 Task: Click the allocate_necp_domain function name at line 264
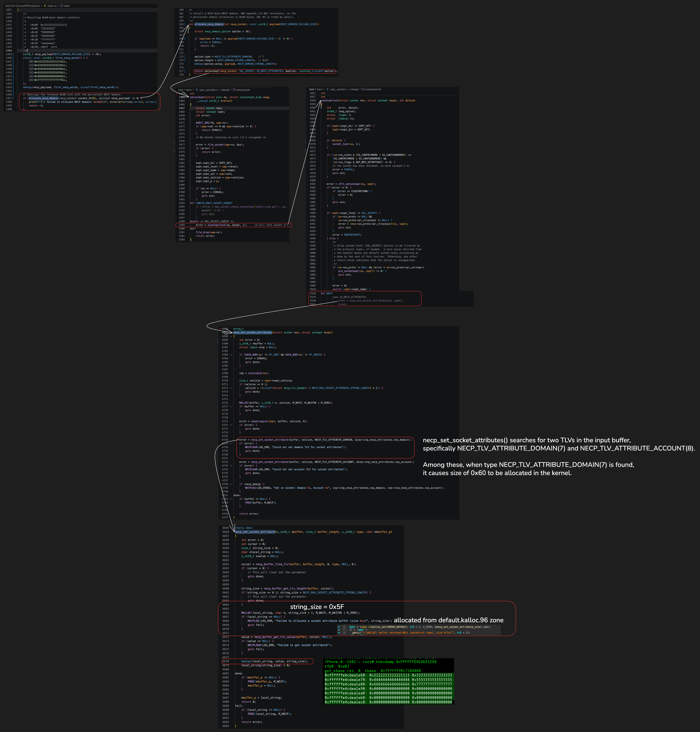[x=209, y=24]
